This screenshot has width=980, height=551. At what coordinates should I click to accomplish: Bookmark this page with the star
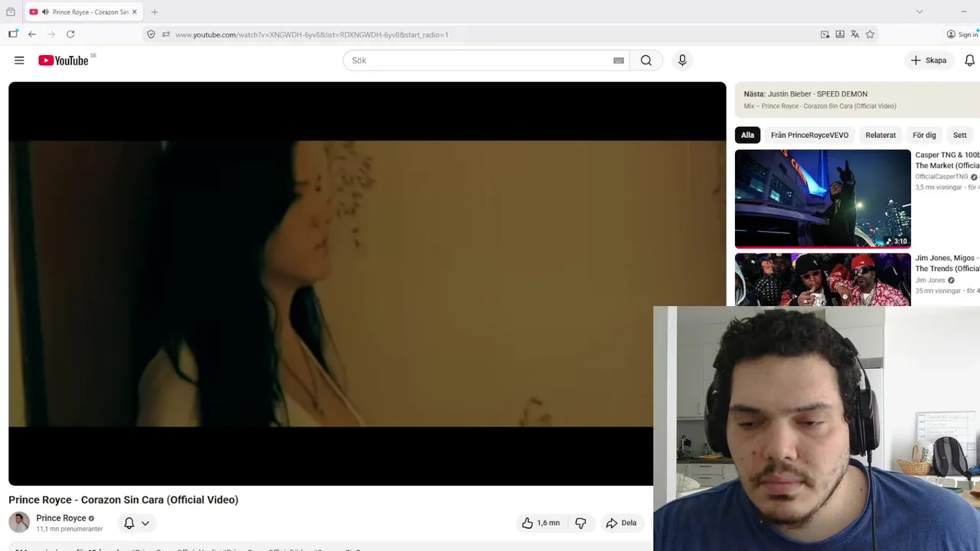coord(870,34)
